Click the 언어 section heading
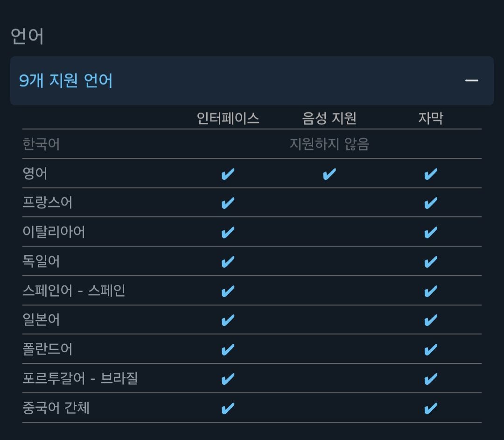Image resolution: width=504 pixels, height=440 pixels. [27, 35]
